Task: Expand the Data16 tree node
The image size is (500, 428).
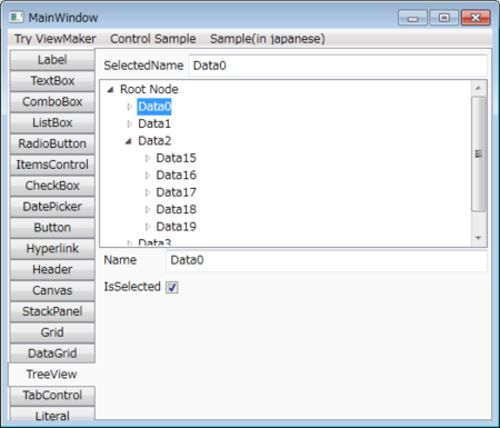Action: 148,175
